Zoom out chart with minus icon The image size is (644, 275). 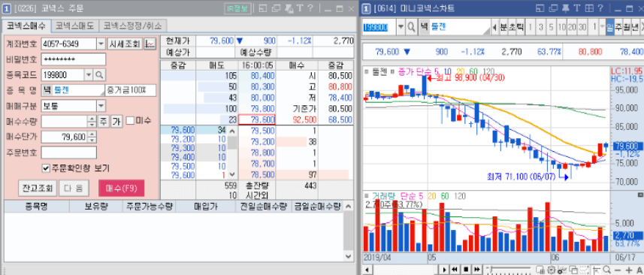point(618,269)
